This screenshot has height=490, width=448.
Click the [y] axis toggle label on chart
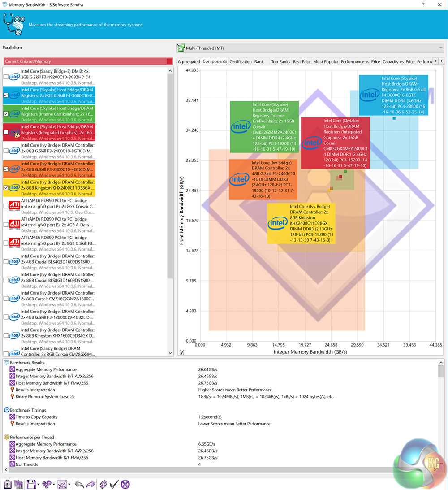tap(182, 352)
